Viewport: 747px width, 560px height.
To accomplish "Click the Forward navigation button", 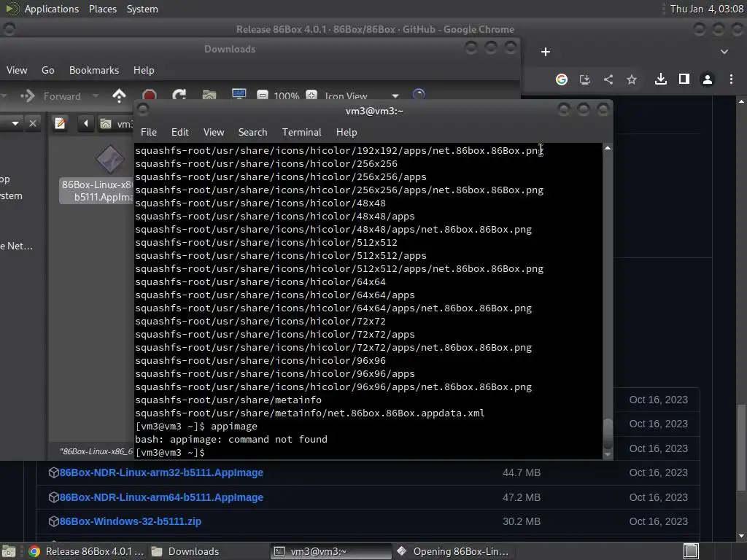I will click(x=50, y=96).
